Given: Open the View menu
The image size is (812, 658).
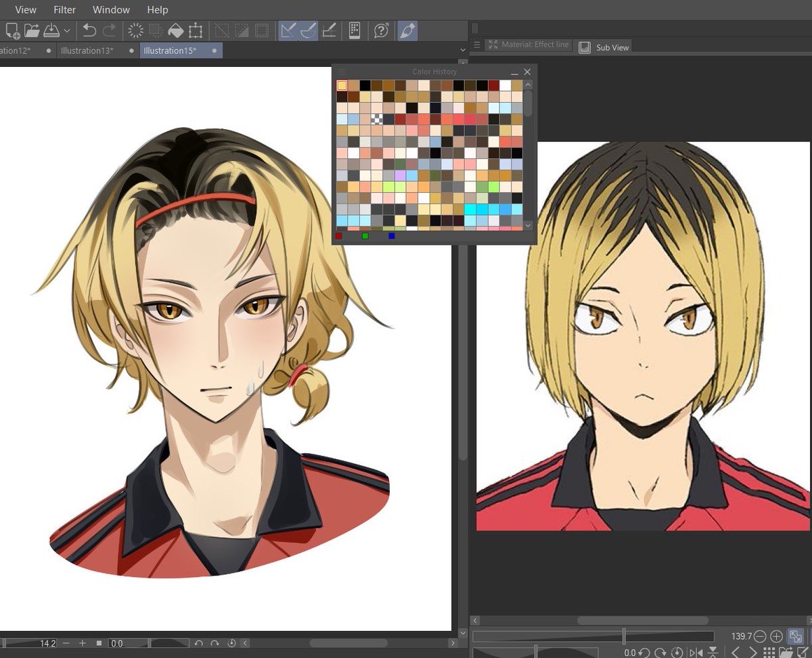Looking at the screenshot, I should point(26,9).
